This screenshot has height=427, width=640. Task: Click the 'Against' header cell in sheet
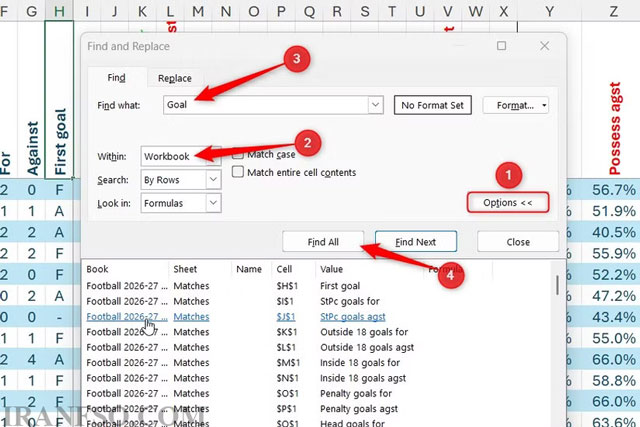click(x=31, y=100)
